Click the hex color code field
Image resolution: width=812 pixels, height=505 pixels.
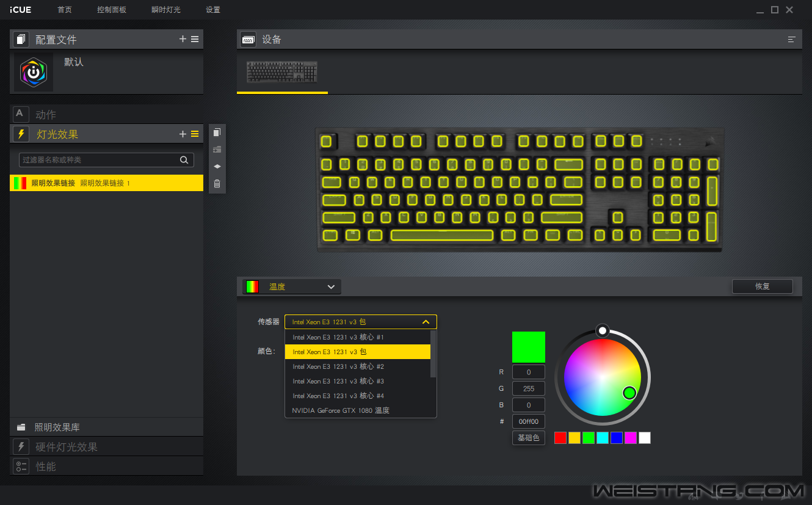click(x=529, y=421)
